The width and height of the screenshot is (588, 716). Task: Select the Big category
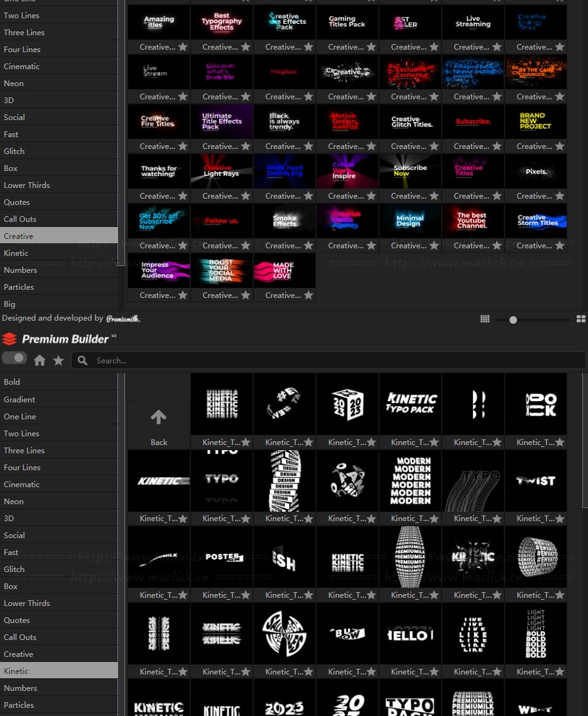click(x=59, y=304)
